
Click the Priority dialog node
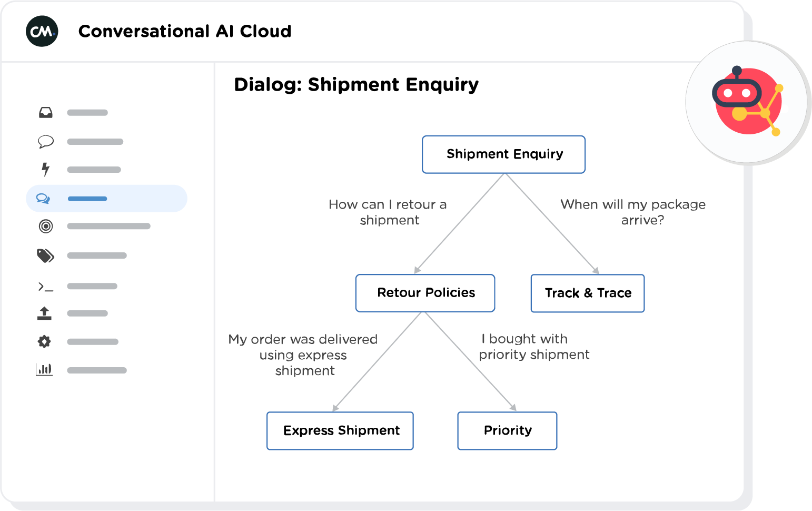507,431
